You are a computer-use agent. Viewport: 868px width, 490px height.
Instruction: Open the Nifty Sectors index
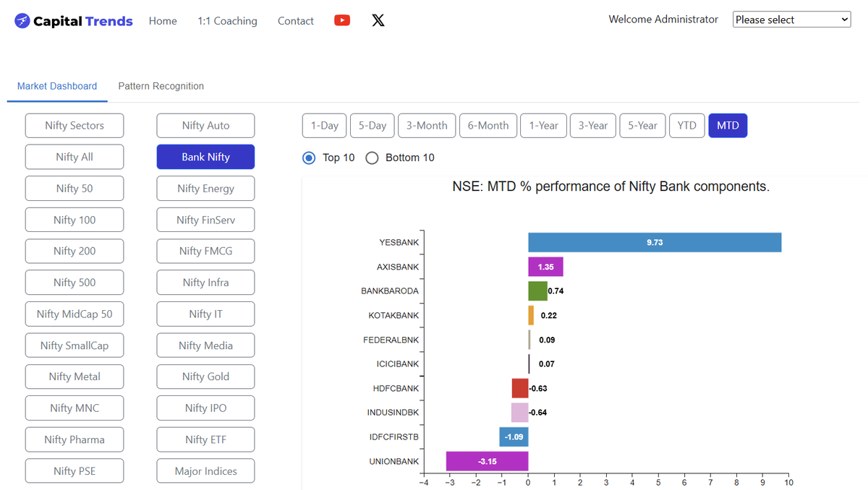(75, 126)
